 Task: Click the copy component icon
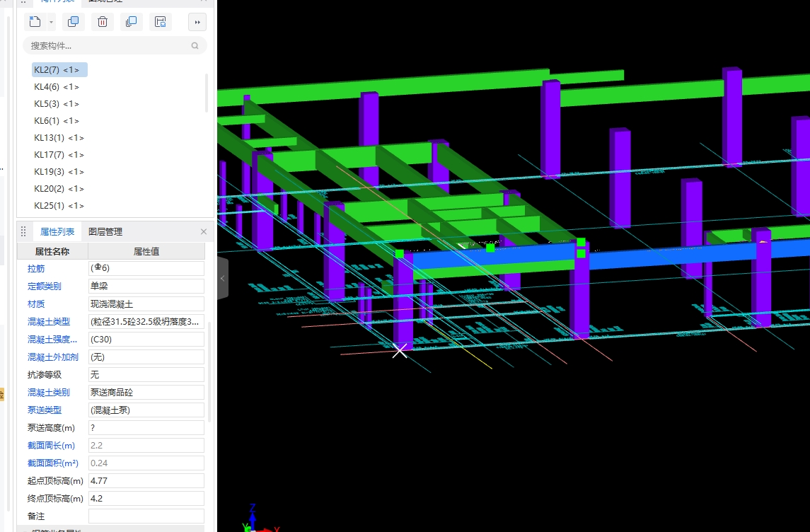tap(74, 22)
